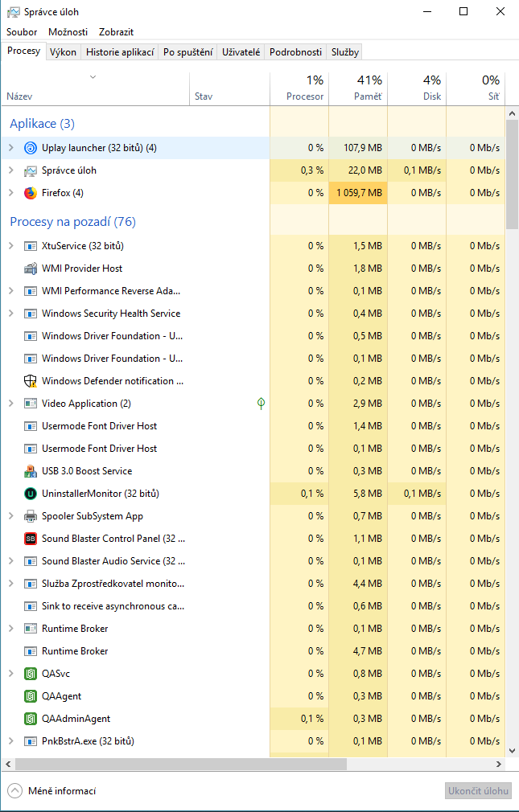The image size is (519, 812).
Task: Expand the XtuService process tree
Action: (11, 246)
